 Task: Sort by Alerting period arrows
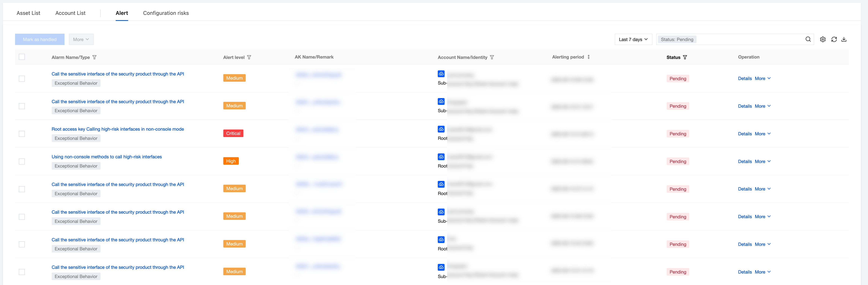588,57
